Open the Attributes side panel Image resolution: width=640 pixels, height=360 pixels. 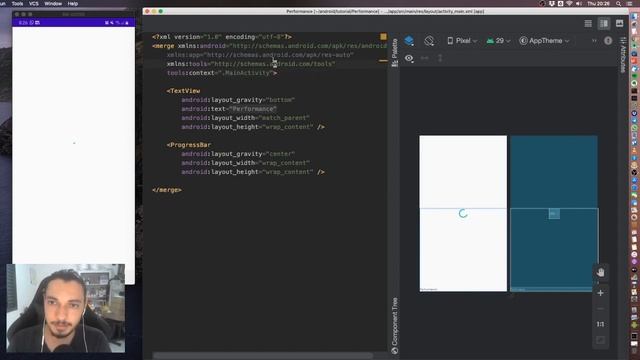[x=623, y=55]
